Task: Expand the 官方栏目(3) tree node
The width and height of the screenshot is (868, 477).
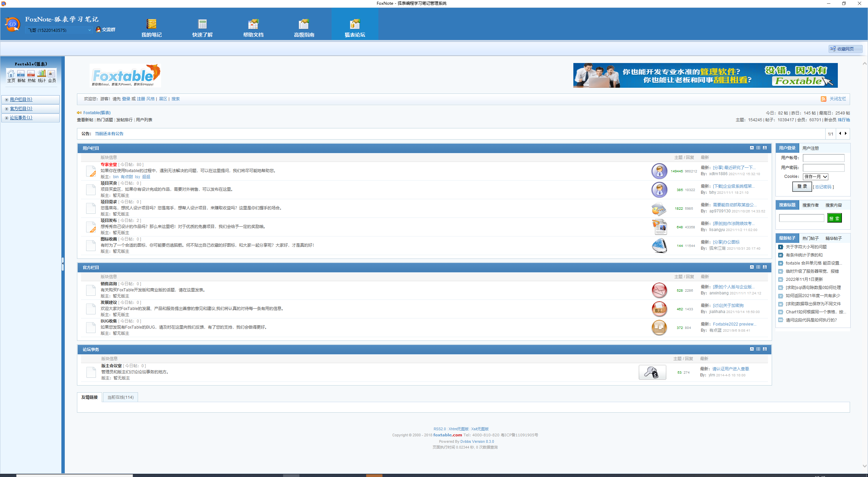Action: pos(6,109)
